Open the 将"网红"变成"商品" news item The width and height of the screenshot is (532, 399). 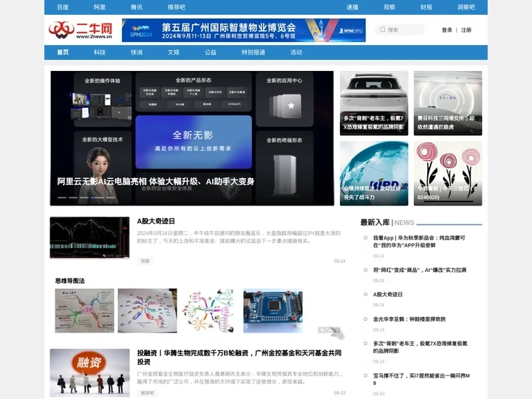coord(420,270)
